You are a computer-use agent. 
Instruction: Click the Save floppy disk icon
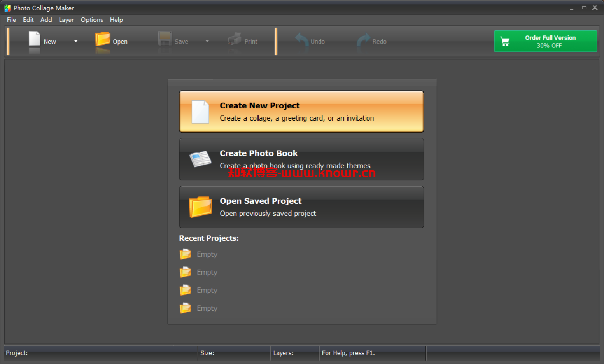(165, 39)
